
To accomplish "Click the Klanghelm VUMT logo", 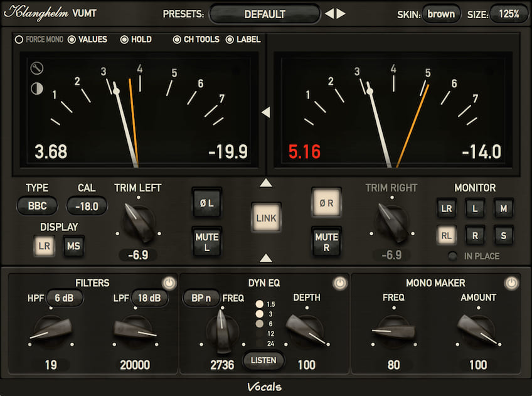I will click(50, 13).
